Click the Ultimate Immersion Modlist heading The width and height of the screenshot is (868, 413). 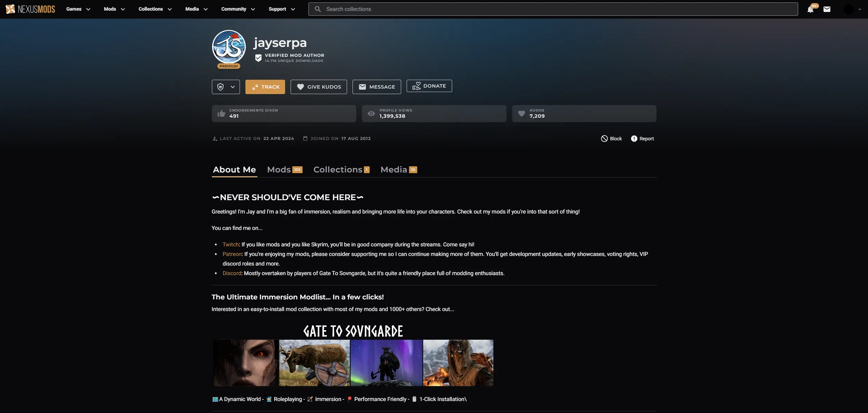click(298, 297)
